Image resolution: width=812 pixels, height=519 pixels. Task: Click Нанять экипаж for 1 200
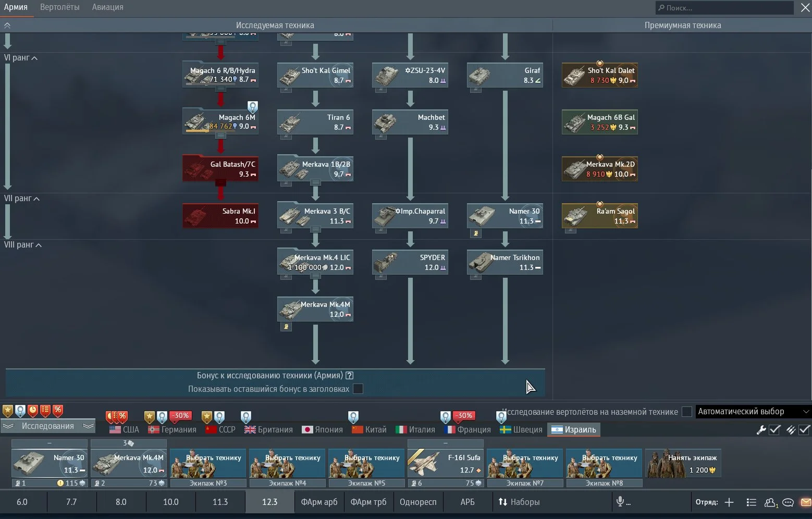683,464
